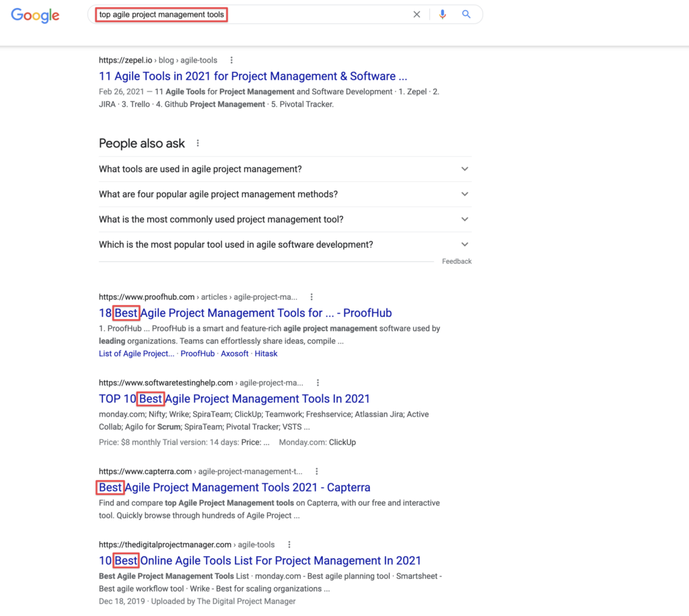Start voice search with microphone icon
Screen dimensions: 689x616
443,15
